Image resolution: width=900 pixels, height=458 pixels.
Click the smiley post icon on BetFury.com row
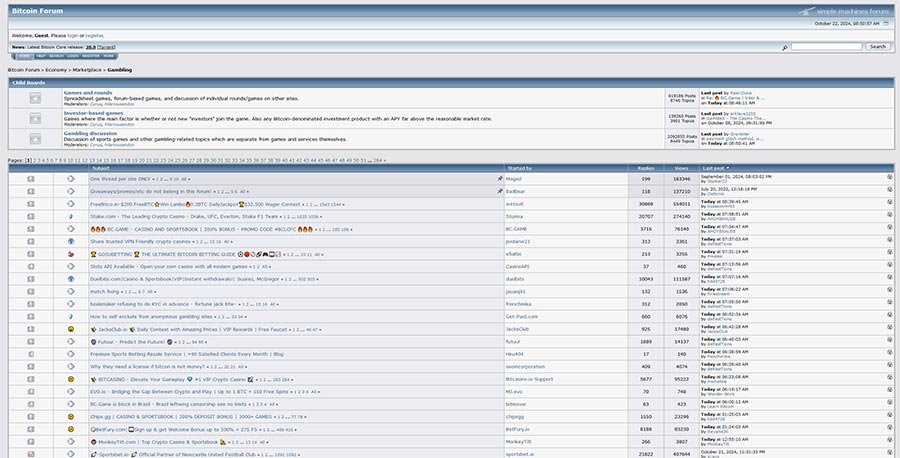[71, 429]
